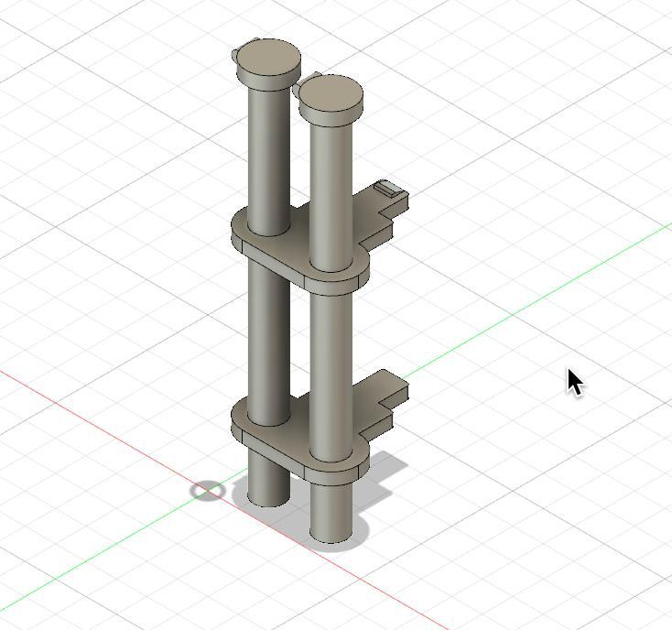This screenshot has height=630, width=672.
Task: Select the right cylinder shaft between the brackets
Action: [331, 377]
